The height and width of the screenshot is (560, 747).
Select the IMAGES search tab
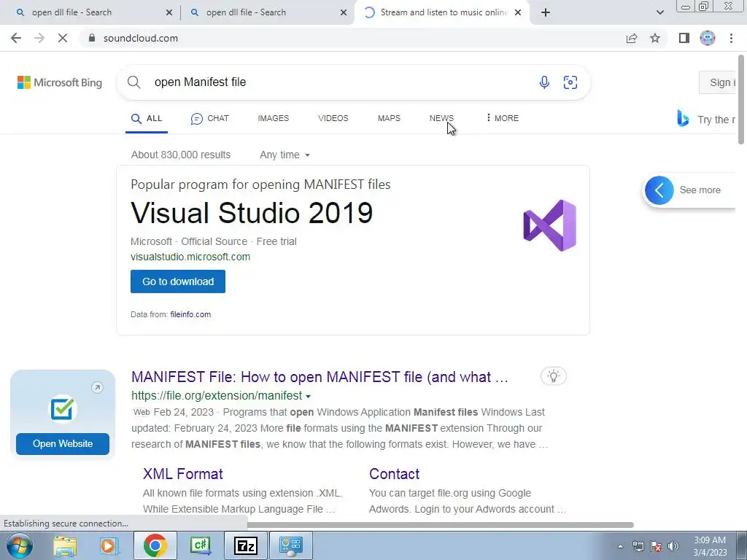pos(274,118)
